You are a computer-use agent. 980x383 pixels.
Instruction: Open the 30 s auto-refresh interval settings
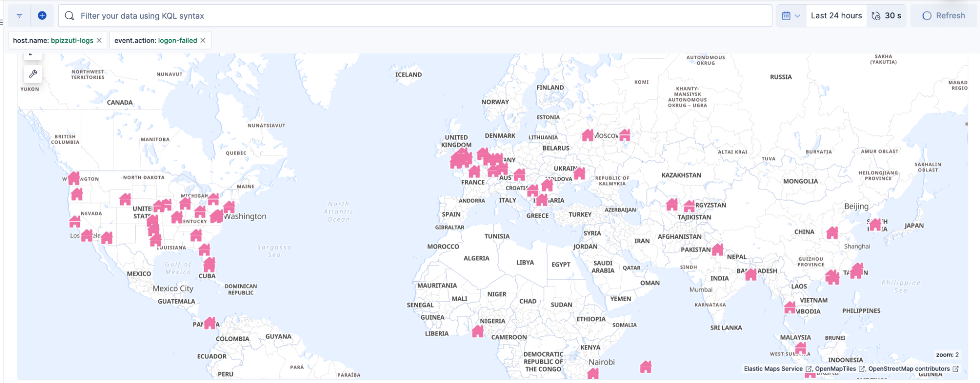886,16
